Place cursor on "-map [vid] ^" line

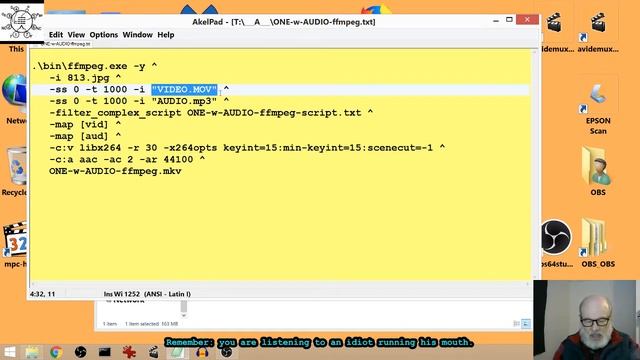click(85, 124)
